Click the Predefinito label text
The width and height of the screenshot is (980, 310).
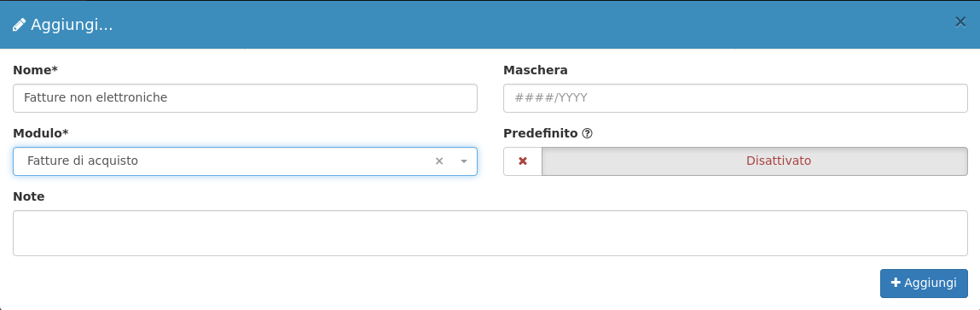tap(541, 133)
